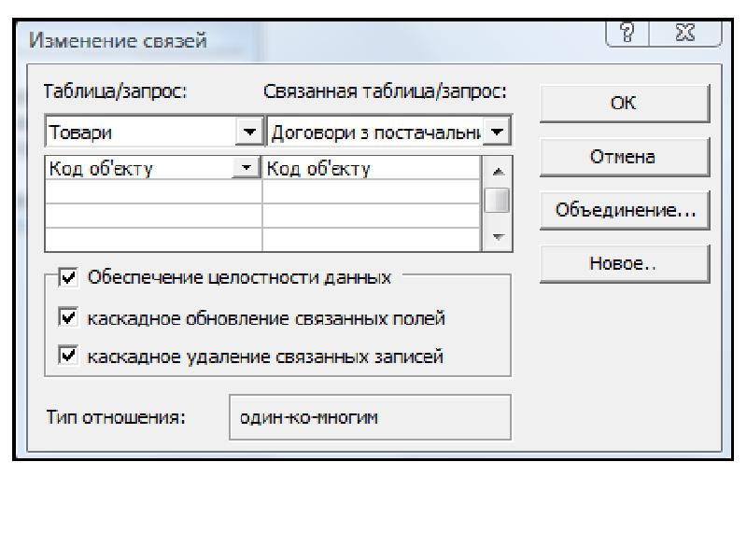Click the field list scroll down arrow
Image resolution: width=747 pixels, height=560 pixels.
click(x=498, y=237)
